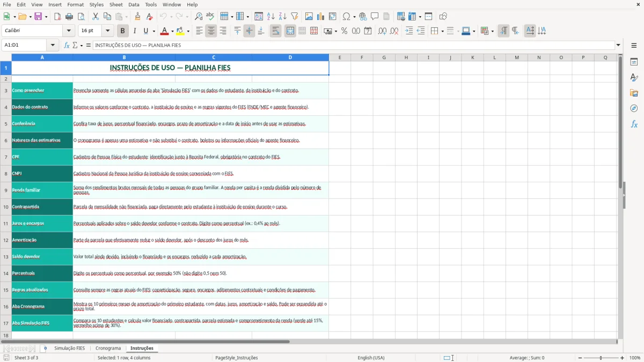Toggle Italic formatting

134,31
